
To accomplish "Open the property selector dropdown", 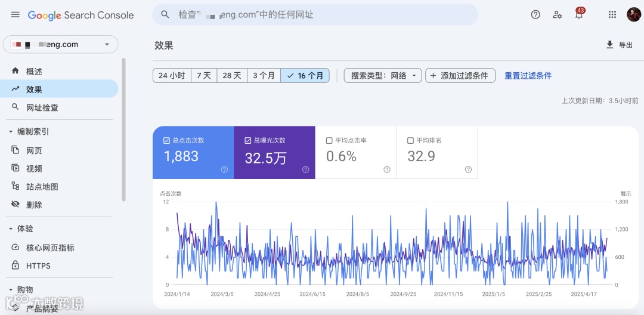I will (60, 44).
